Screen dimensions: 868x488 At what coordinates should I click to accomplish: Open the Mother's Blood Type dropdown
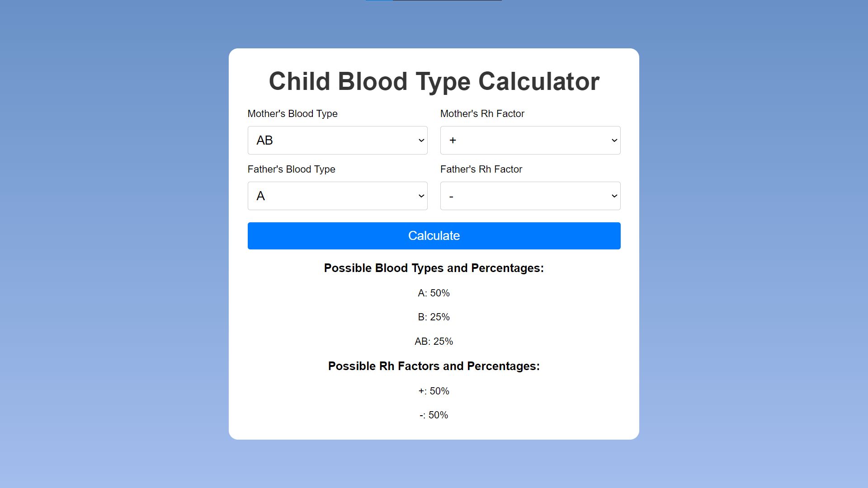click(x=337, y=140)
